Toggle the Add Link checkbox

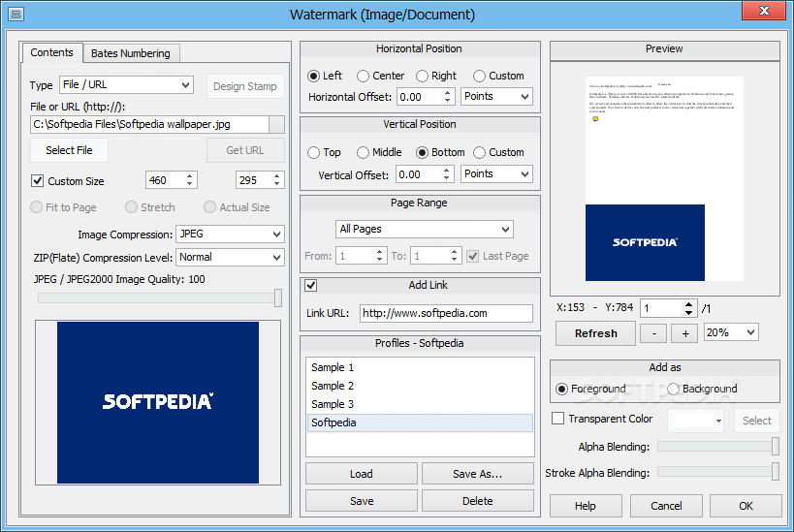click(x=311, y=286)
